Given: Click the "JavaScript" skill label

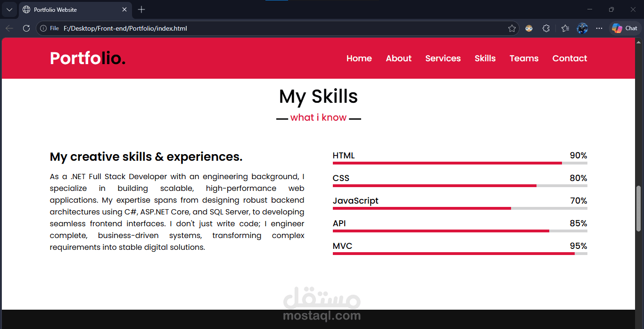Looking at the screenshot, I should tap(355, 201).
